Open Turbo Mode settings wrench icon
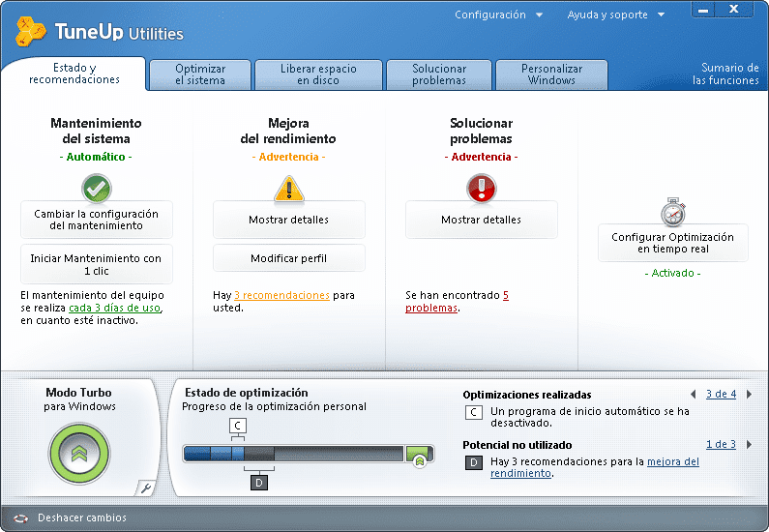This screenshot has width=769, height=532. [x=146, y=488]
